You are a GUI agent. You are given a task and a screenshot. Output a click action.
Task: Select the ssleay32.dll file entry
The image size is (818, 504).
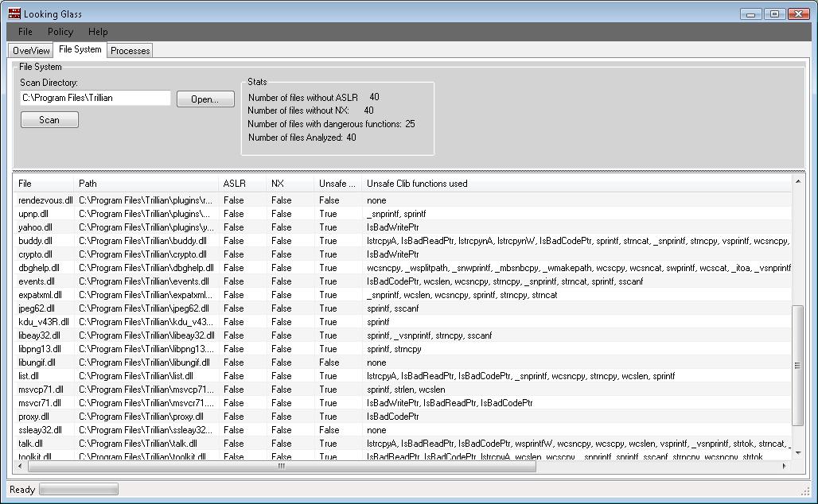(x=40, y=431)
